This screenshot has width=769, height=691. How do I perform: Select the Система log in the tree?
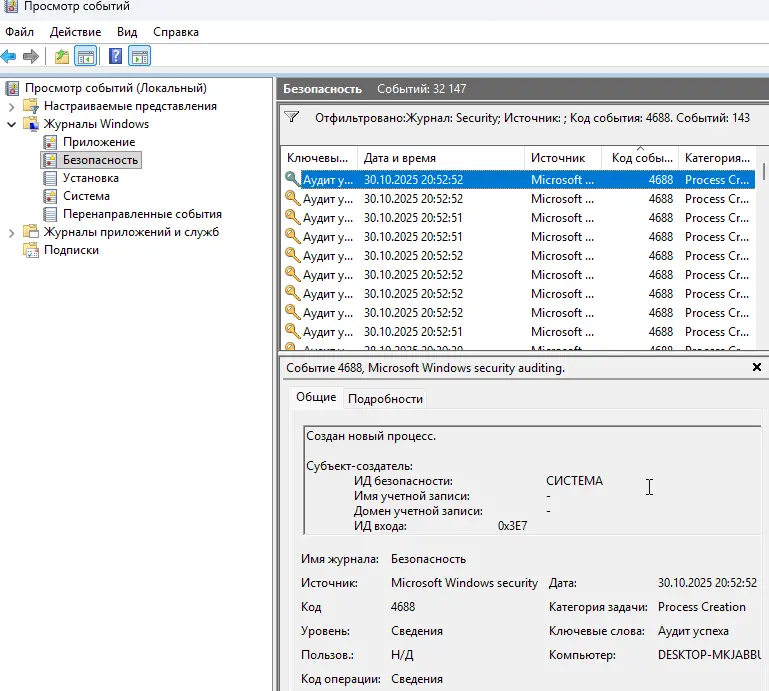pyautogui.click(x=86, y=196)
